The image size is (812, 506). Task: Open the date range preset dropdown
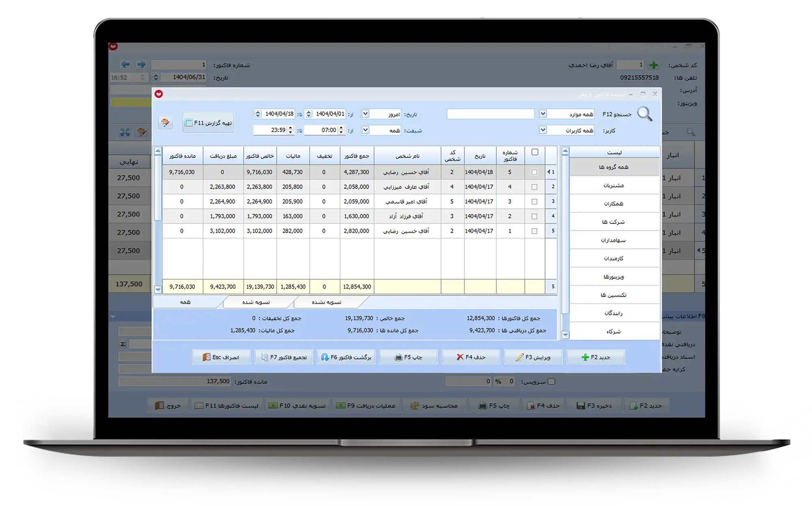click(x=365, y=114)
